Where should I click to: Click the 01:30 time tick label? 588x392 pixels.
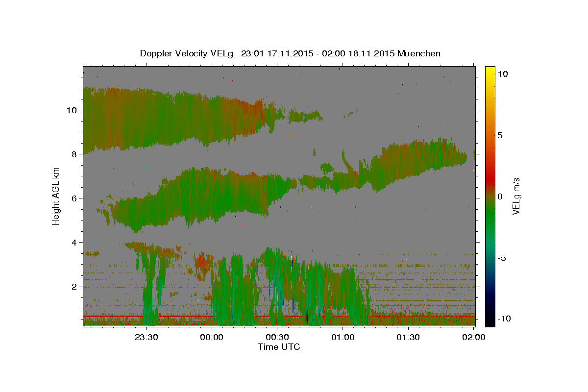[408, 337]
